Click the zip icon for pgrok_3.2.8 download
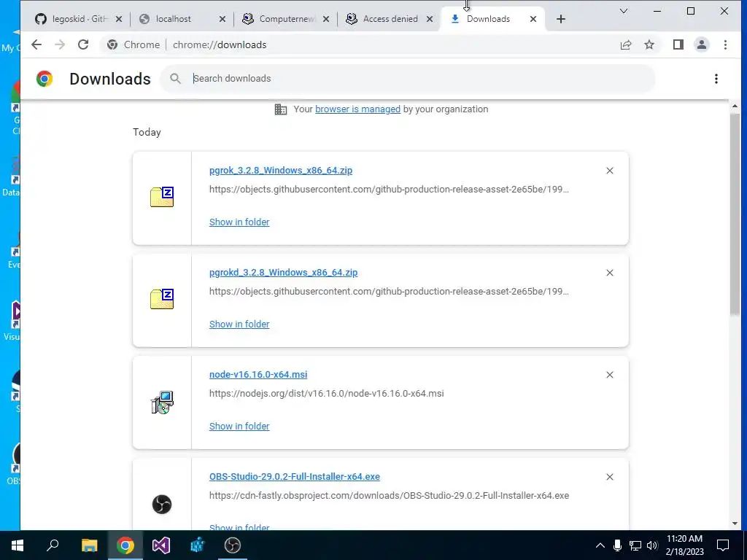The image size is (747, 560). [x=162, y=197]
